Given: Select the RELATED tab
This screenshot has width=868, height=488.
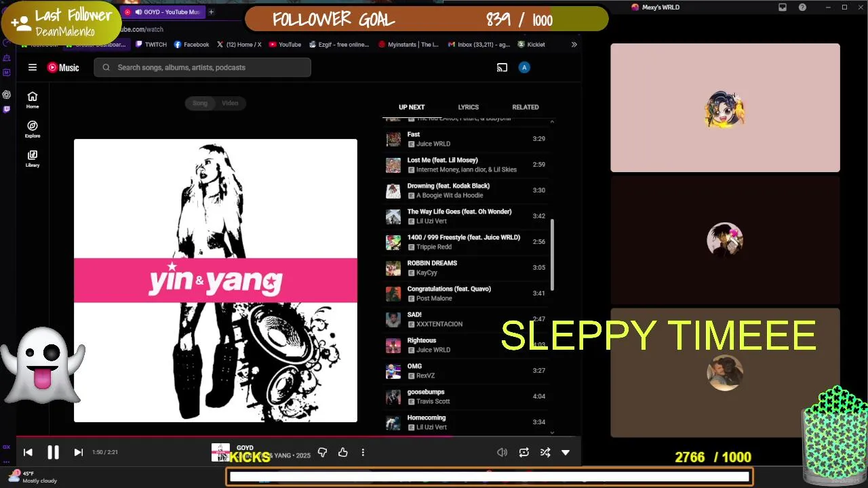Looking at the screenshot, I should pyautogui.click(x=526, y=107).
